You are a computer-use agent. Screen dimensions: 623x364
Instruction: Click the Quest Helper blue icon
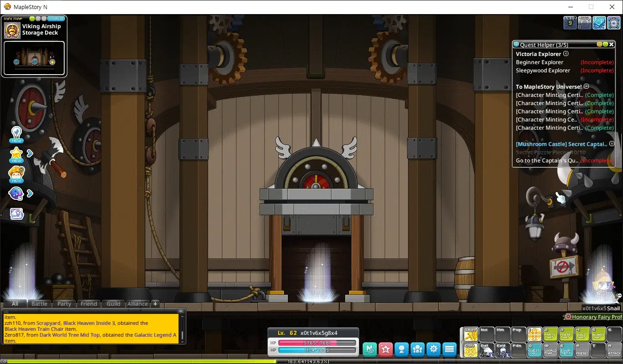(516, 45)
